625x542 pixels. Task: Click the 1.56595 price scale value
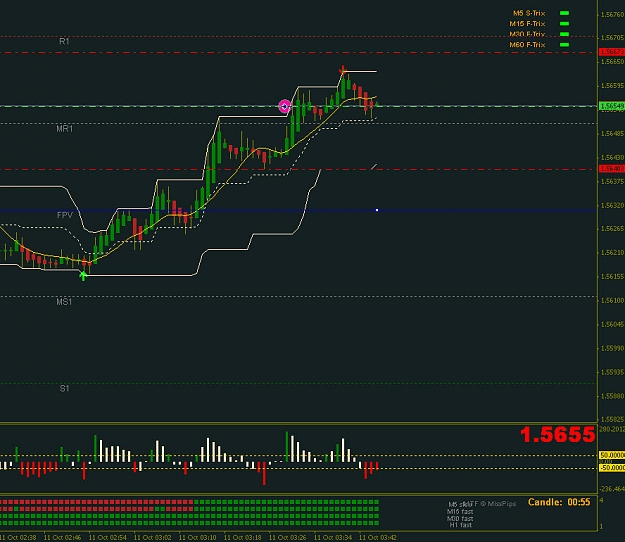(612, 86)
